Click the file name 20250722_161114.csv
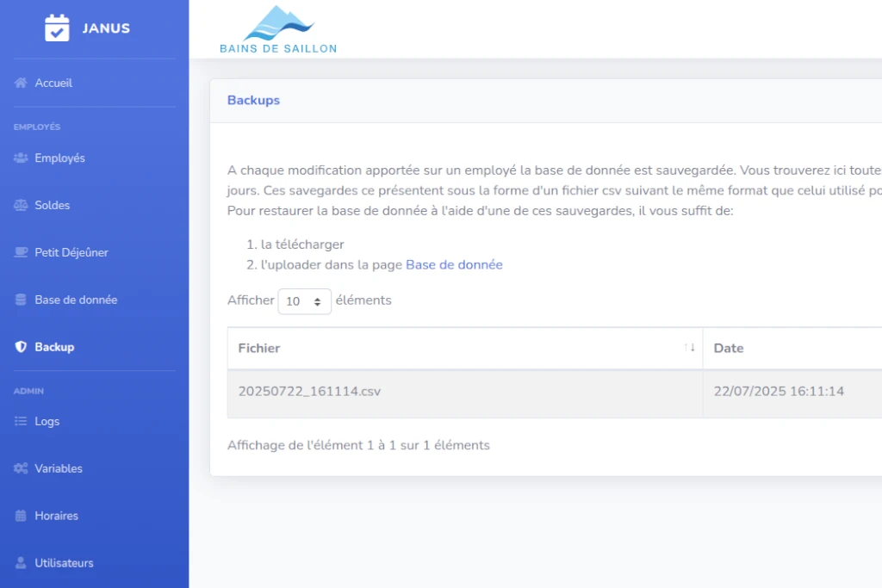The height and width of the screenshot is (588, 882). pos(309,391)
